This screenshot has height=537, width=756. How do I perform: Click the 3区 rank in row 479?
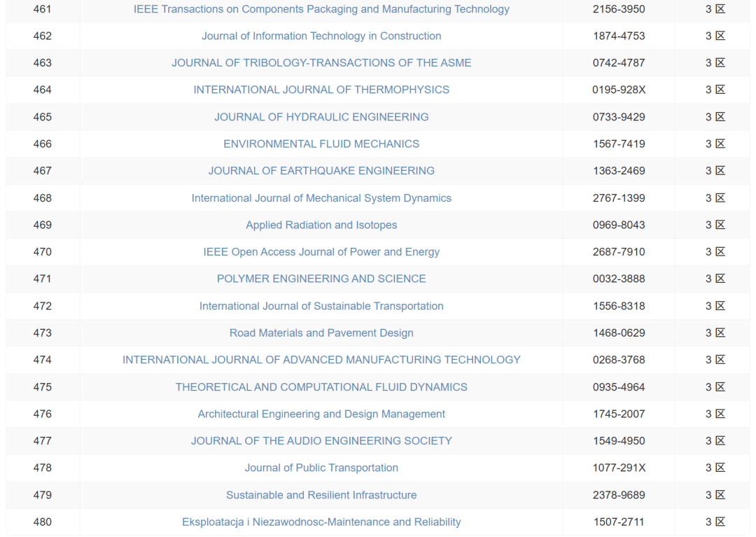[715, 495]
